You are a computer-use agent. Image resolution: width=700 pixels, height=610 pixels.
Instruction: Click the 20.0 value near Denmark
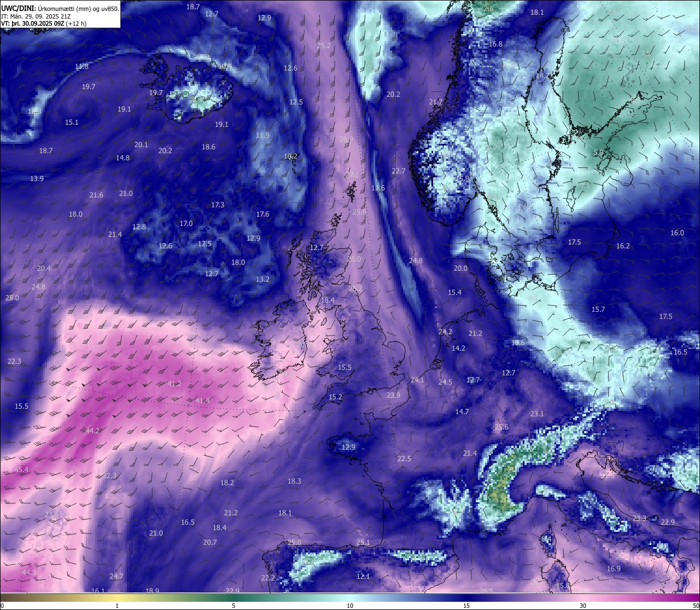[460, 268]
